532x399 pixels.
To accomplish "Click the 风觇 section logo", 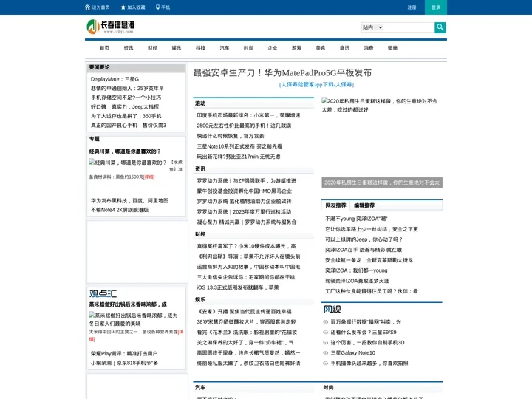I will pos(332,309).
